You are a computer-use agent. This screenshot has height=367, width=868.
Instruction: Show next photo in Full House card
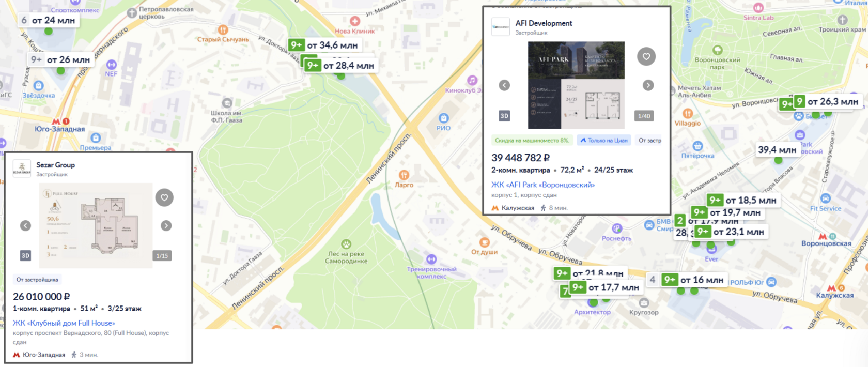click(166, 226)
